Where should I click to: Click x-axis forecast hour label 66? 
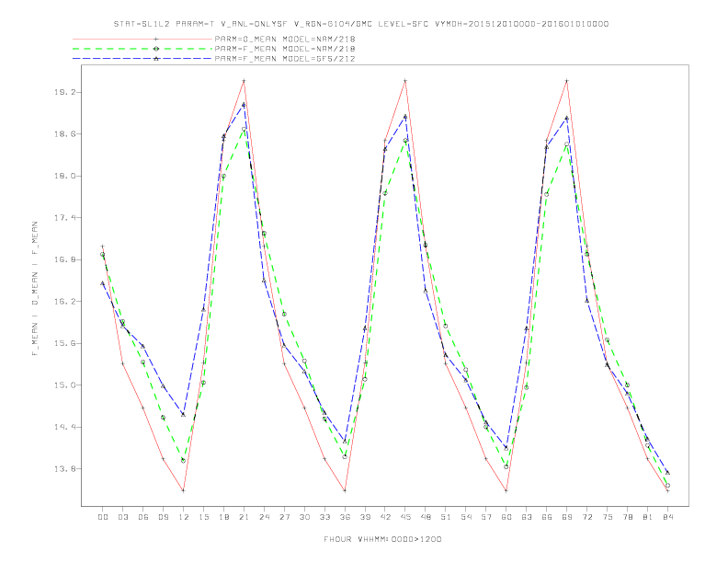(547, 517)
